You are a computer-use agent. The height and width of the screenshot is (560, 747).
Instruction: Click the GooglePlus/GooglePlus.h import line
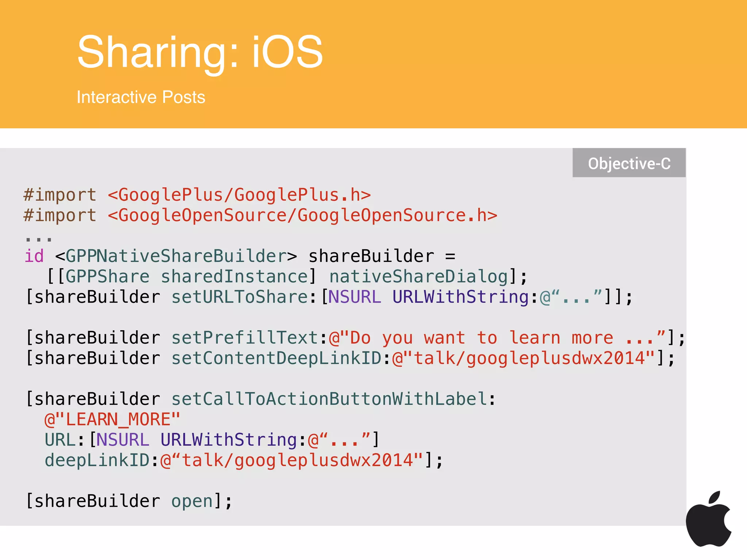pos(197,195)
